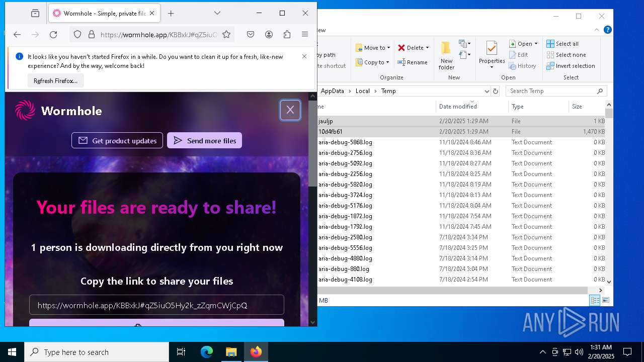
Task: Expand the list all tabs chevron
Action: tap(217, 13)
